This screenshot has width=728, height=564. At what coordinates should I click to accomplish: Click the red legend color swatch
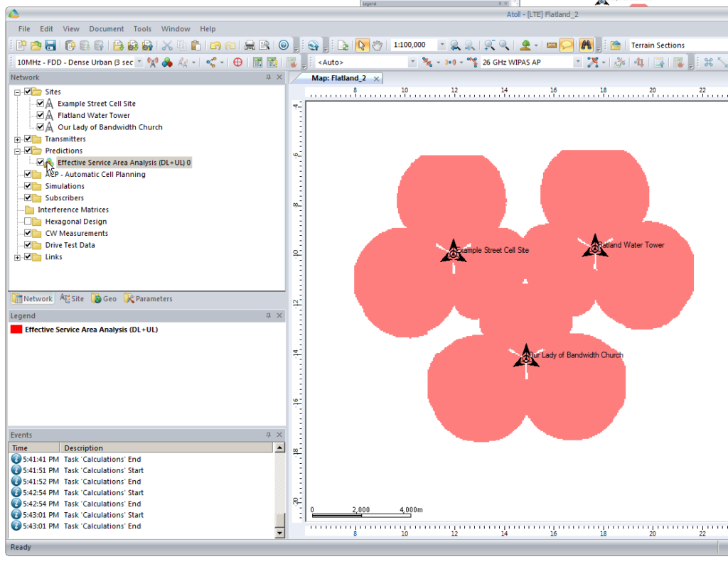pyautogui.click(x=18, y=329)
